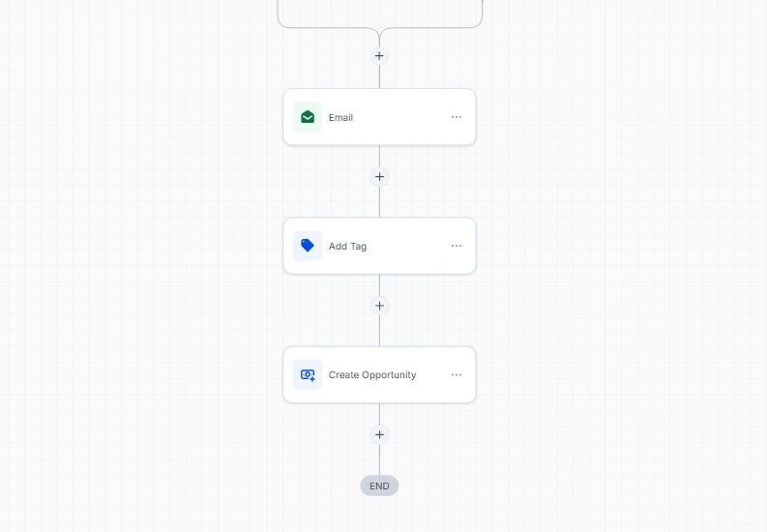Click the Create Opportunity money icon
The image size is (767, 532).
[x=308, y=374]
